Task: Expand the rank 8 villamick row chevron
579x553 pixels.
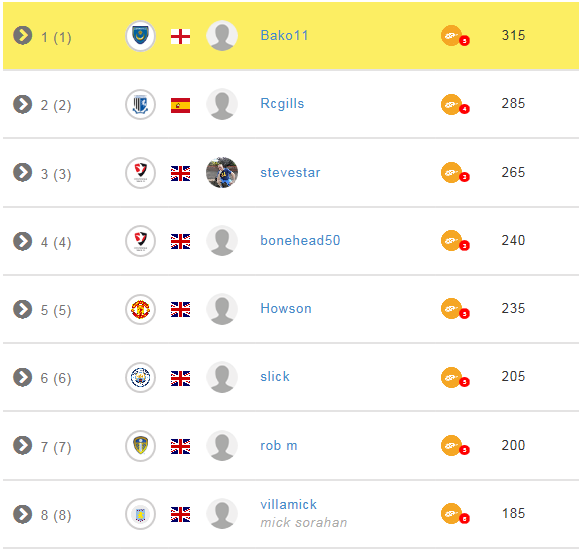Action: tap(23, 514)
